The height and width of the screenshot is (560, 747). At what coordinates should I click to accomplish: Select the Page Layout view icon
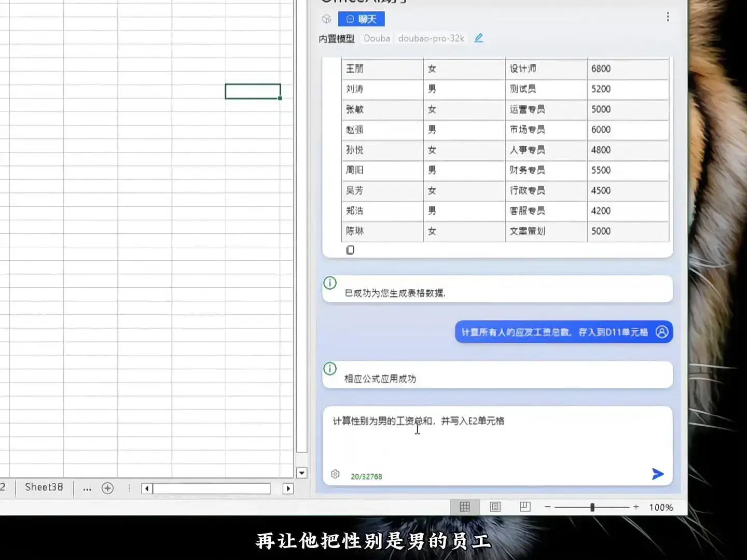[495, 507]
